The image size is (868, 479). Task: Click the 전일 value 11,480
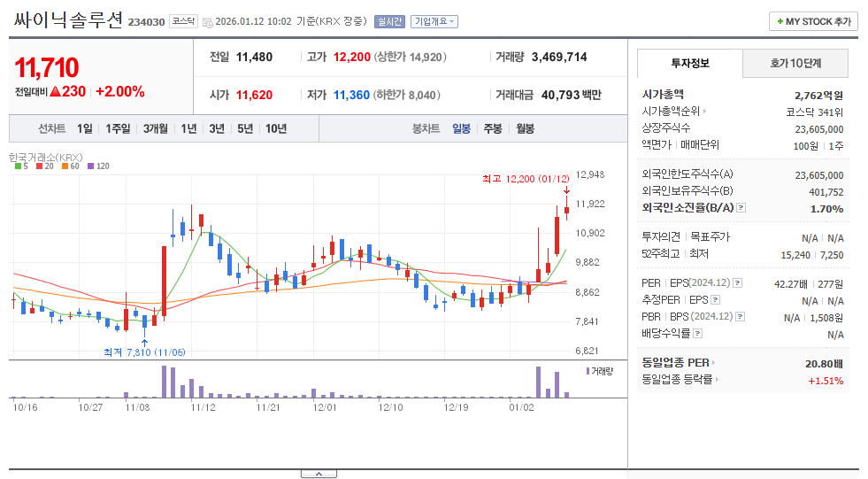(x=254, y=57)
